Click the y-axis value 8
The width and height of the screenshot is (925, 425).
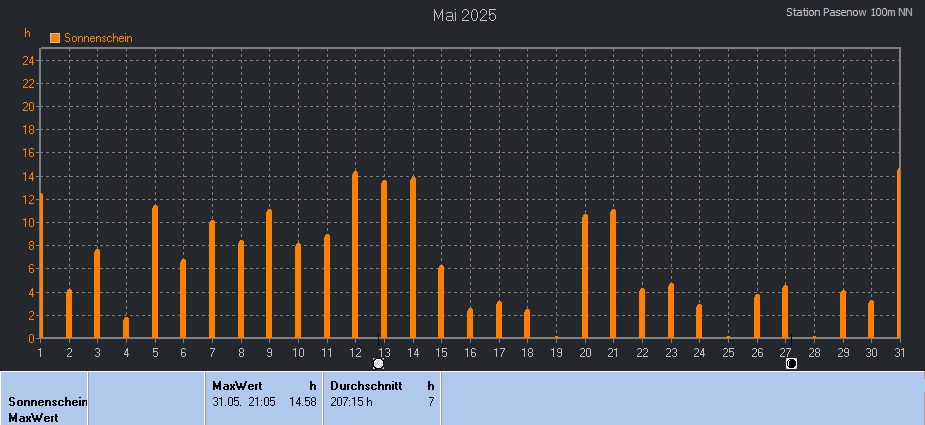pos(32,246)
